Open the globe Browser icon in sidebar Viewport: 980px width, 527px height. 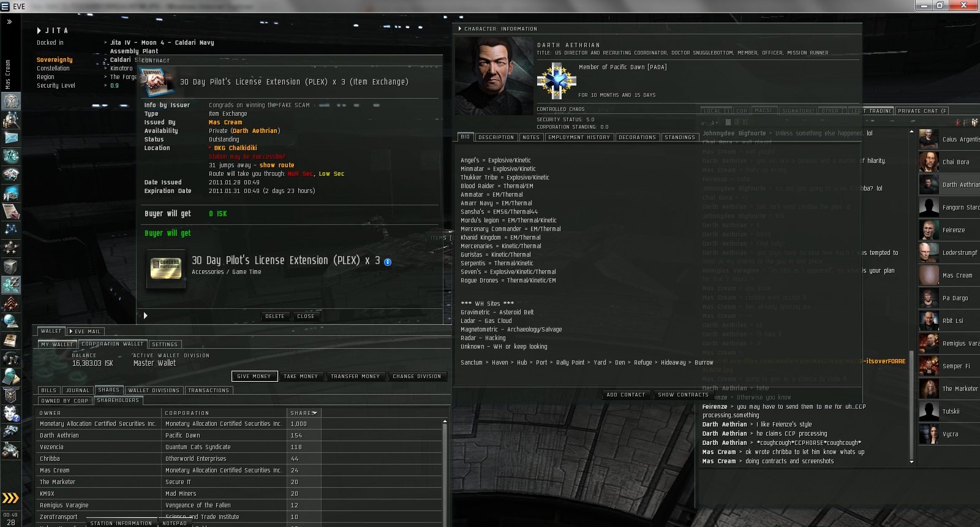pyautogui.click(x=11, y=322)
